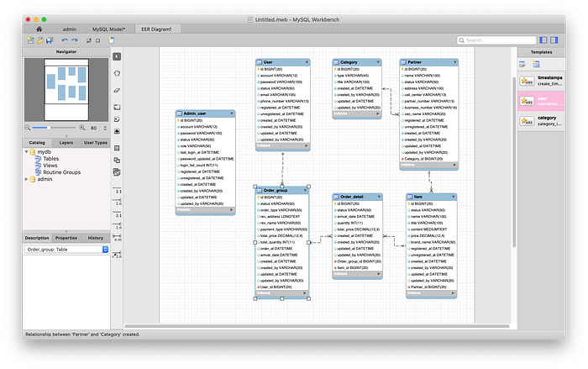Image resolution: width=588 pixels, height=369 pixels.
Task: Click the new note sheet toolbar icon
Action: tap(111, 40)
